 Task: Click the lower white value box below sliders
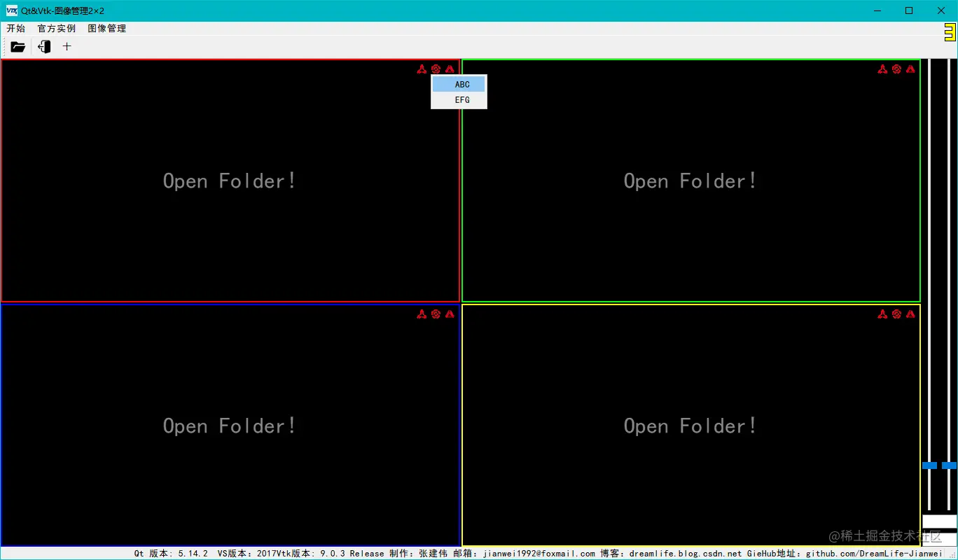[939, 538]
